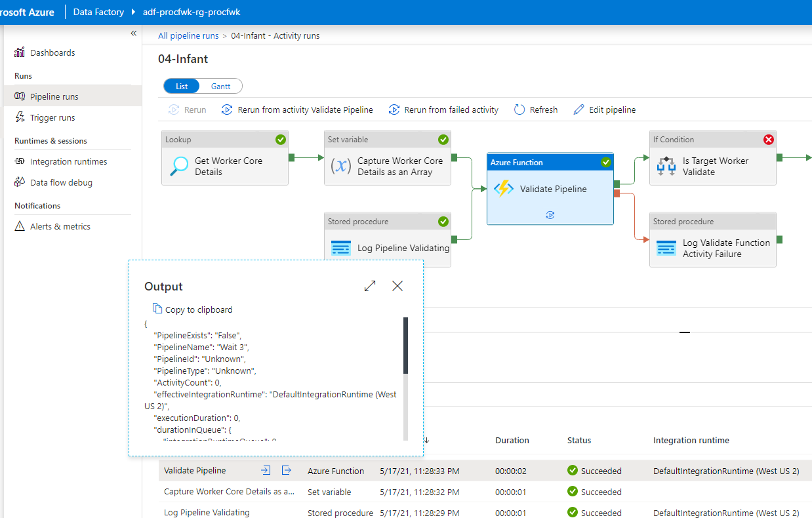Click the Trigger runs lightning icon
Image resolution: width=812 pixels, height=518 pixels.
point(20,117)
